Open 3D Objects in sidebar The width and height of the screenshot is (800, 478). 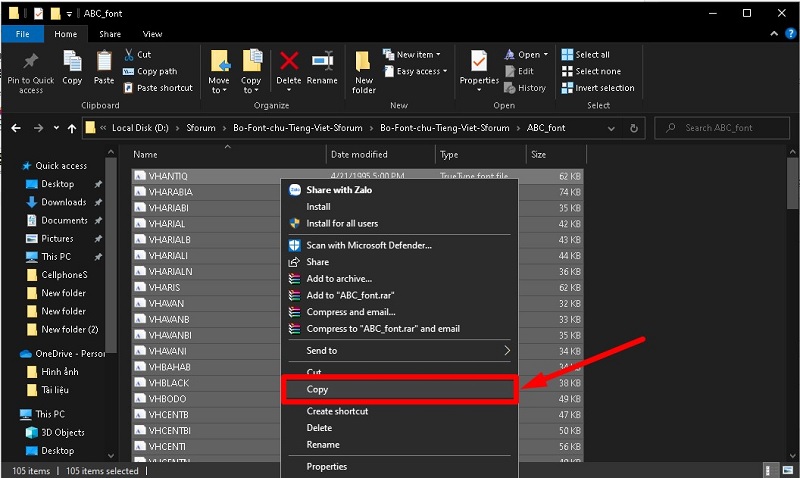point(62,433)
